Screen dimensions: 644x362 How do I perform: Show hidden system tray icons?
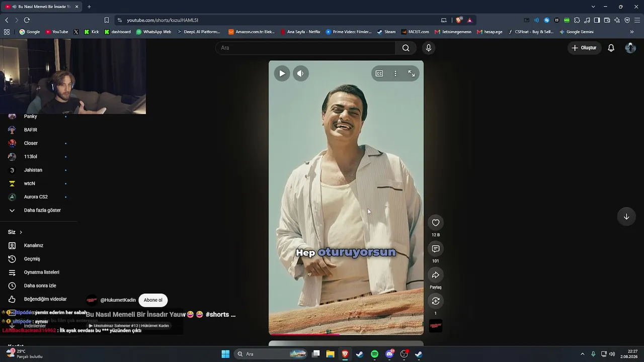coord(583,354)
